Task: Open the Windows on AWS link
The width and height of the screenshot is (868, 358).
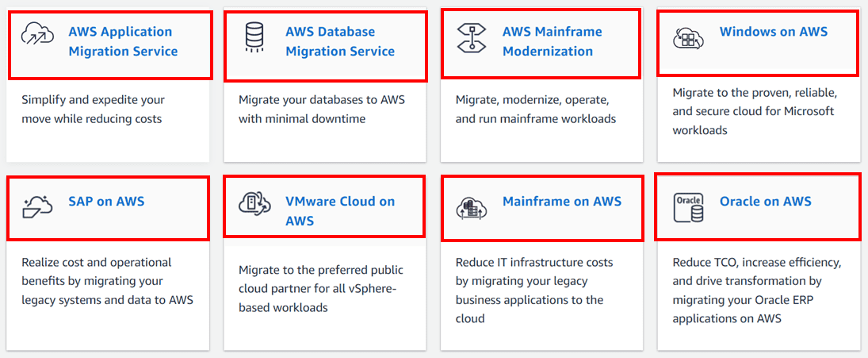Action: coord(773,32)
